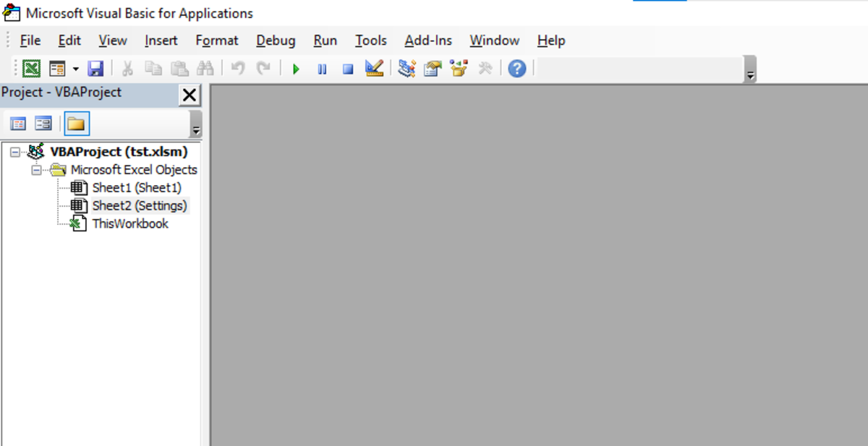Open the Insert UserForm dropdown arrow
The image size is (868, 446).
coord(75,69)
